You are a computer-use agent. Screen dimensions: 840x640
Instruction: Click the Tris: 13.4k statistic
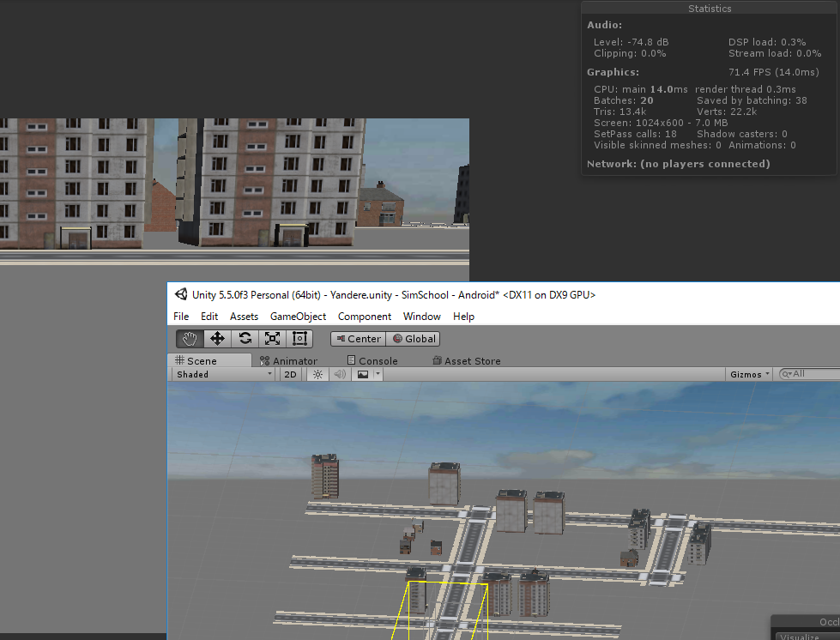(619, 112)
